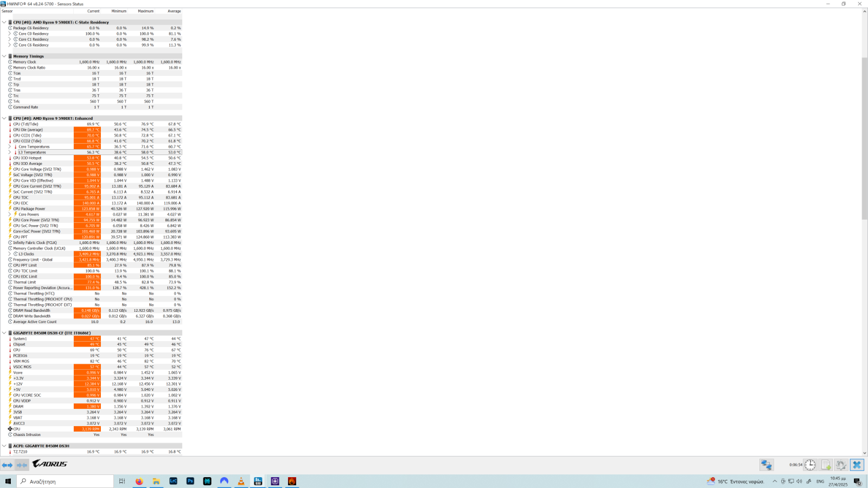Select the Package C6 Residency row
This screenshot has width=868, height=488.
click(x=91, y=28)
